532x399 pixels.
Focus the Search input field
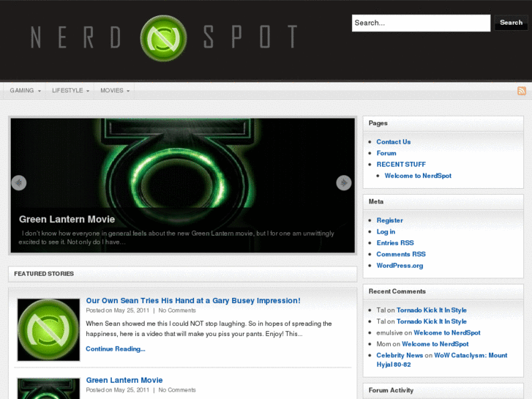pos(421,23)
